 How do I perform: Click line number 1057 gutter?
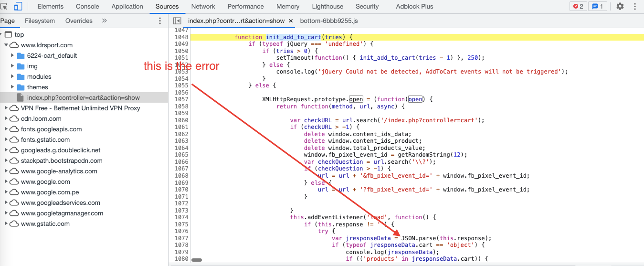coord(181,99)
